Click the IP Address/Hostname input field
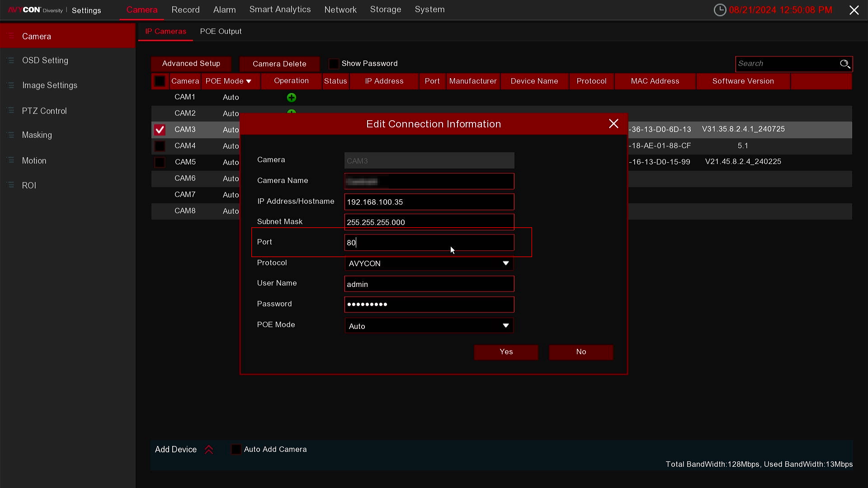Viewport: 868px width, 488px height. click(x=429, y=202)
